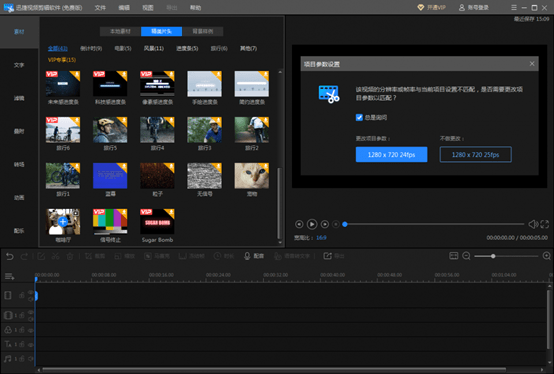Click the 导出 export icon in toolbar

point(328,256)
